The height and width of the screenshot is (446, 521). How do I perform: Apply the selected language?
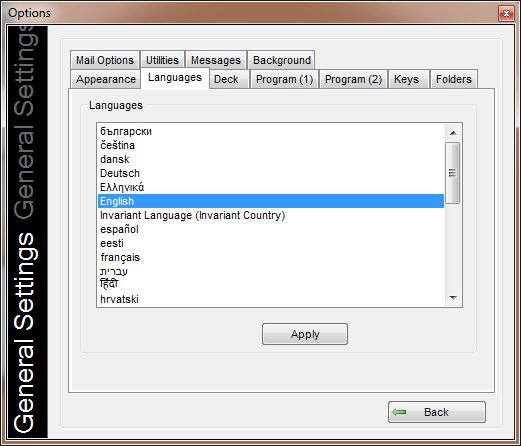click(x=305, y=334)
